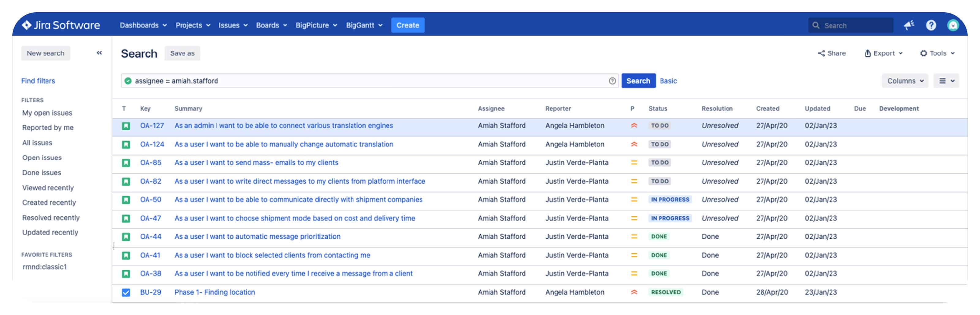Open the Export dropdown
980x315 pixels.
884,53
